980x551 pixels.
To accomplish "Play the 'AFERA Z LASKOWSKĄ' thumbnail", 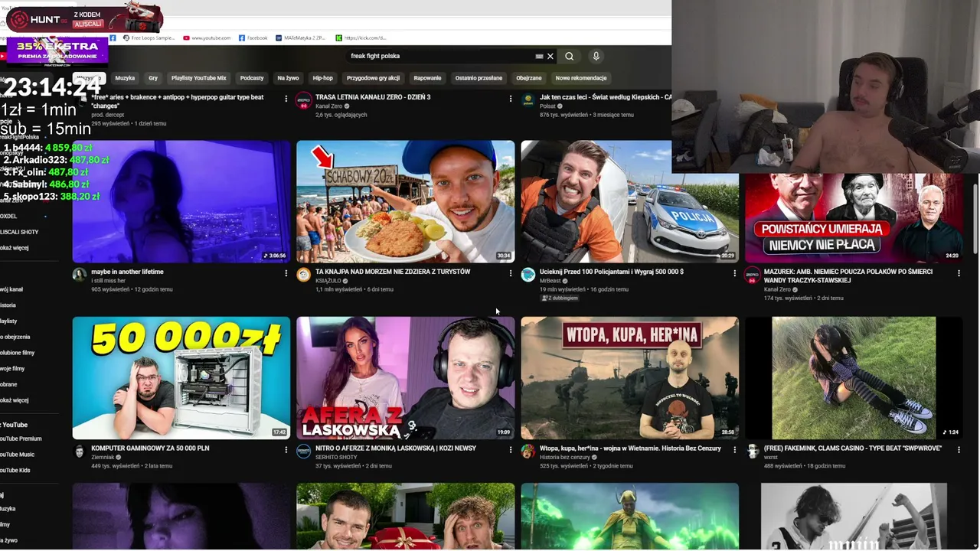I will (x=406, y=378).
